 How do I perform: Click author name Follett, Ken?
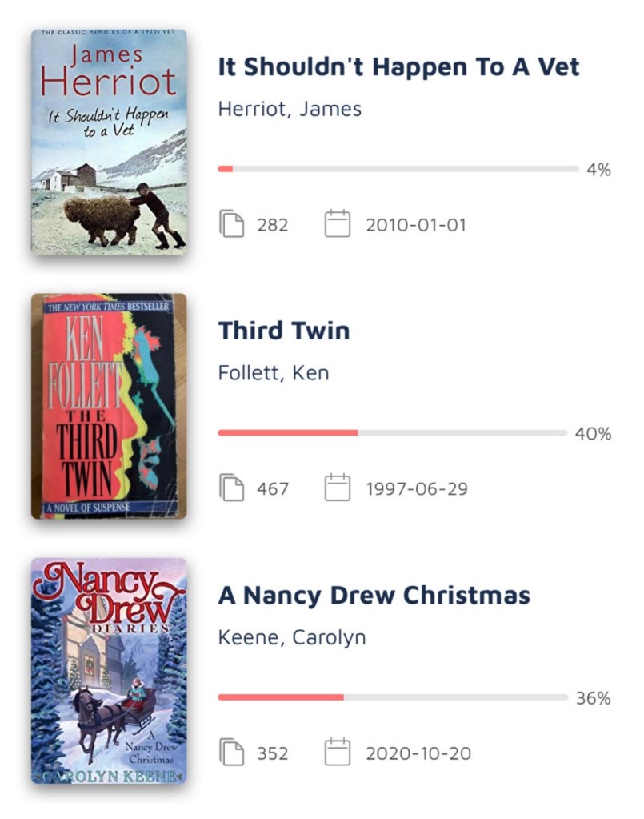click(x=274, y=373)
